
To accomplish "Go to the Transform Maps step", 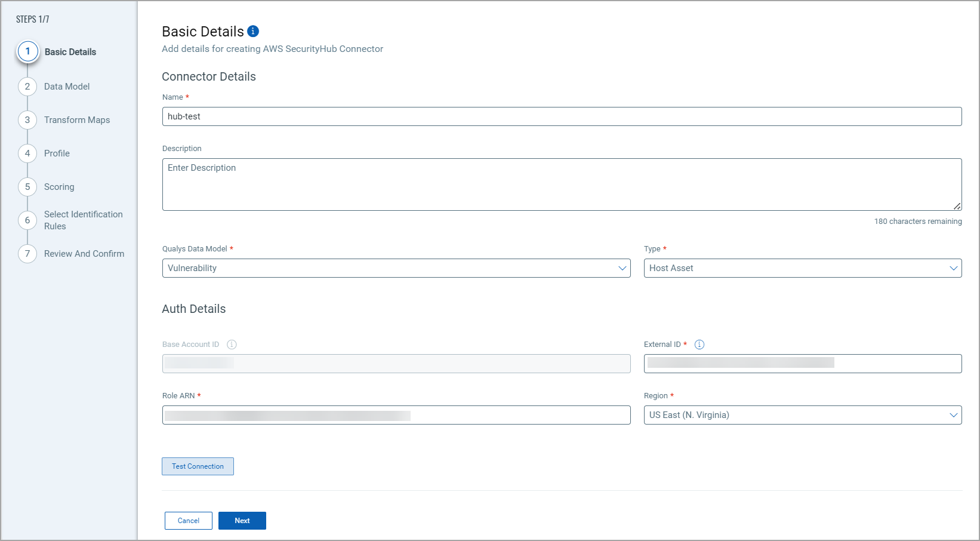I will coord(77,120).
